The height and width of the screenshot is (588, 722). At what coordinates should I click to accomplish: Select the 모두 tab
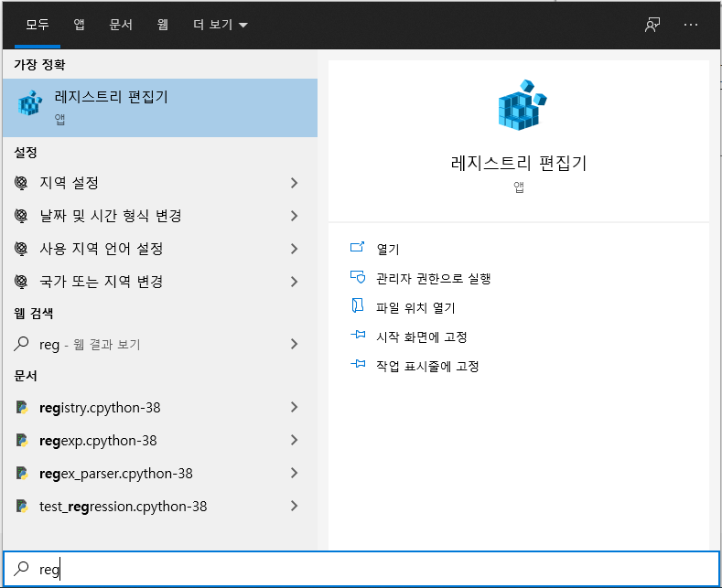(38, 25)
